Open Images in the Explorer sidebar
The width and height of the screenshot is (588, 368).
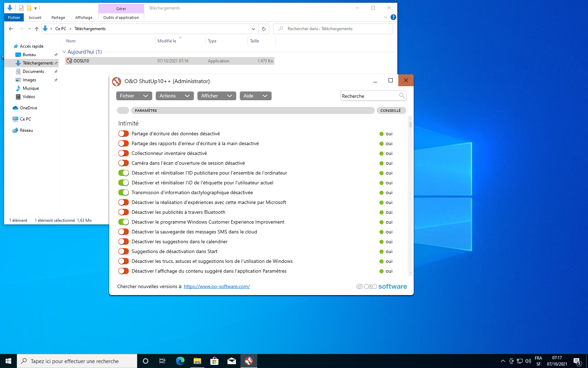pyautogui.click(x=29, y=80)
